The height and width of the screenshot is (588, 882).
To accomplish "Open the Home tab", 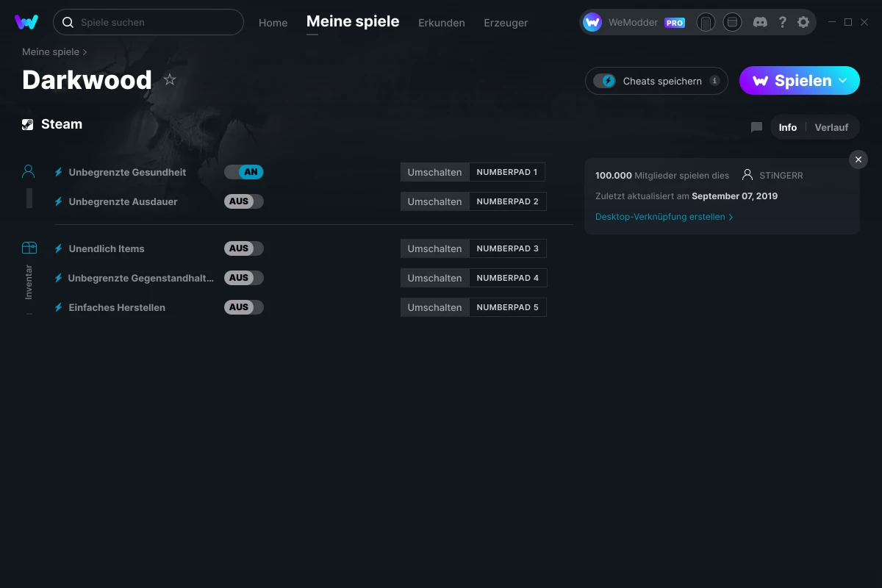I will (x=273, y=23).
